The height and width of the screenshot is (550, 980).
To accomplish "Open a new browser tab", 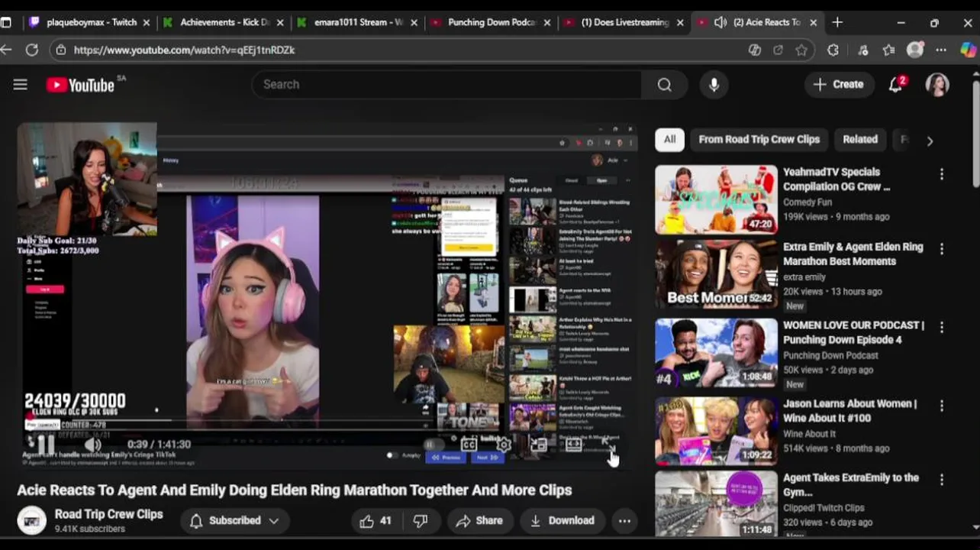I will click(837, 22).
